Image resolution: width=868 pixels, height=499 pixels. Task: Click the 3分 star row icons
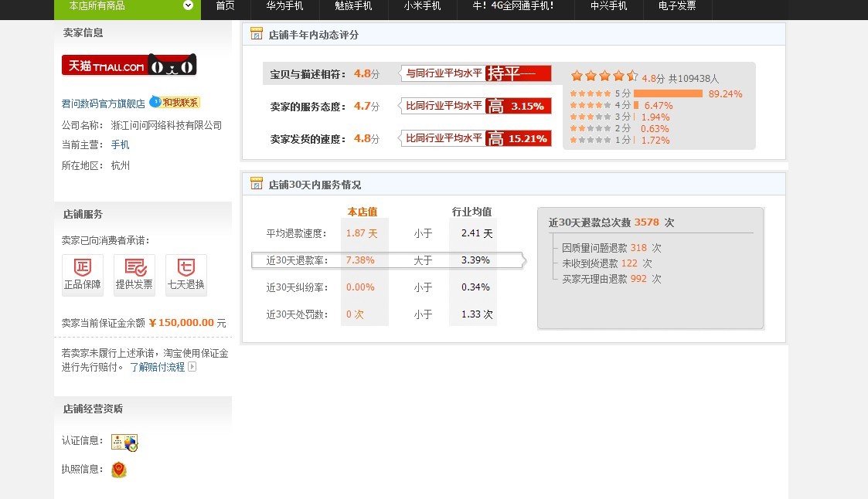tap(591, 117)
